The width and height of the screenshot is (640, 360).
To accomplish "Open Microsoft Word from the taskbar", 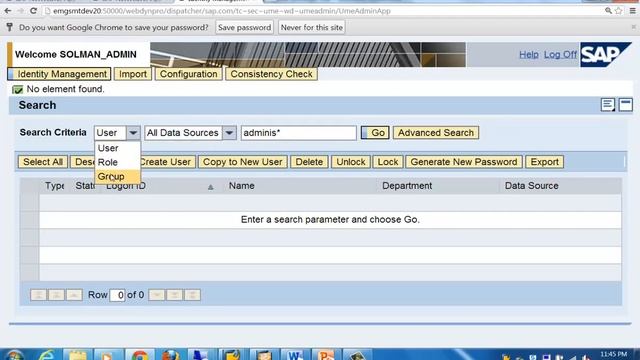I will point(295,355).
